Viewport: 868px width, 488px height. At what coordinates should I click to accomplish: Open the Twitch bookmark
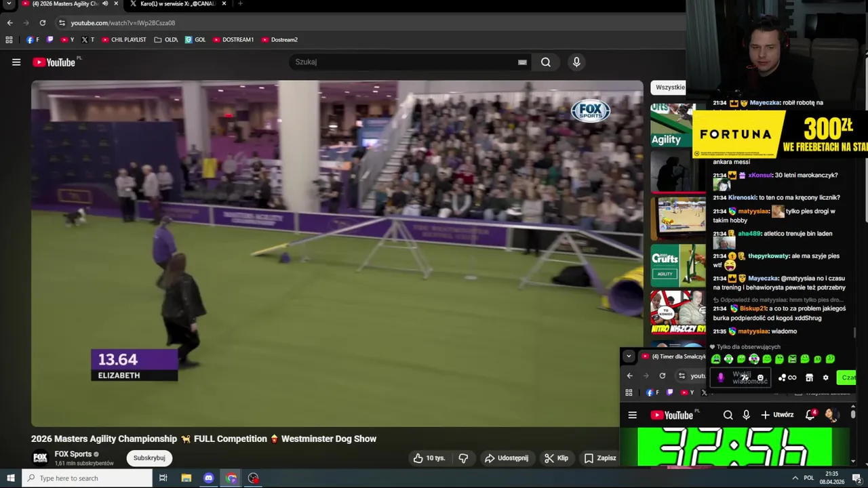[x=50, y=40]
